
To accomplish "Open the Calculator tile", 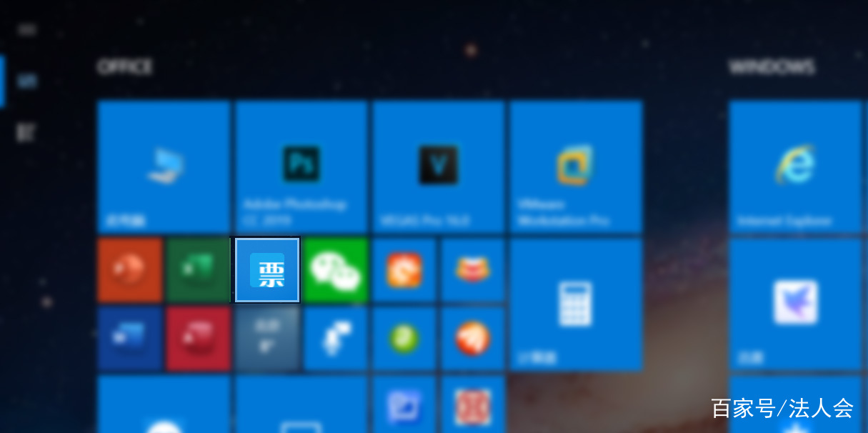I will [576, 304].
